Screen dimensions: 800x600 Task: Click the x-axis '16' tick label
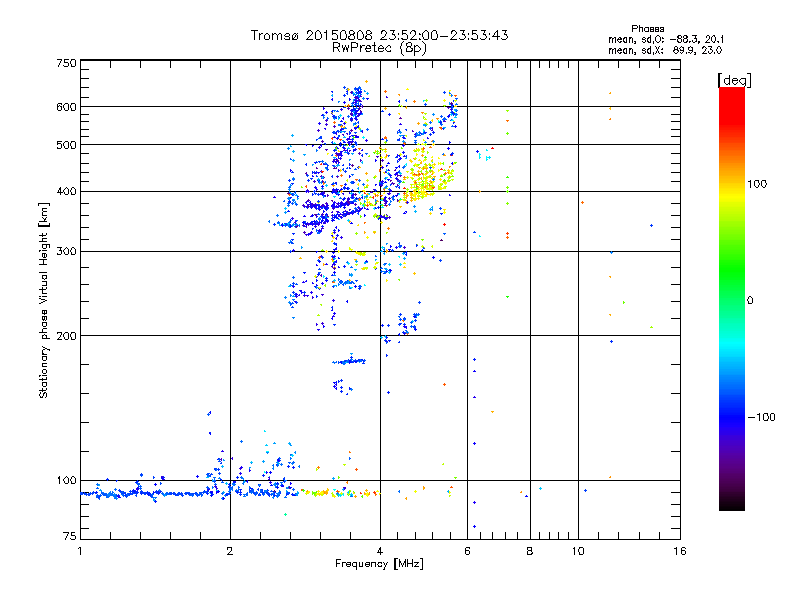point(680,551)
